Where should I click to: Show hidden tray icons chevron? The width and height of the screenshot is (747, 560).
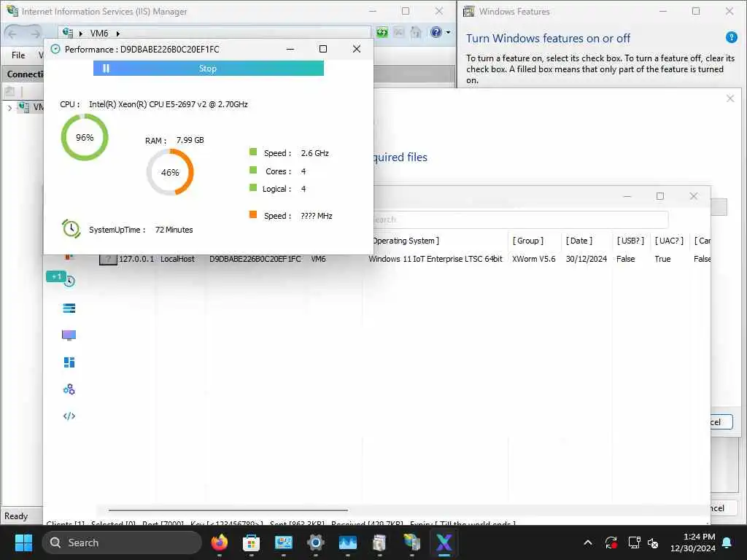point(588,542)
